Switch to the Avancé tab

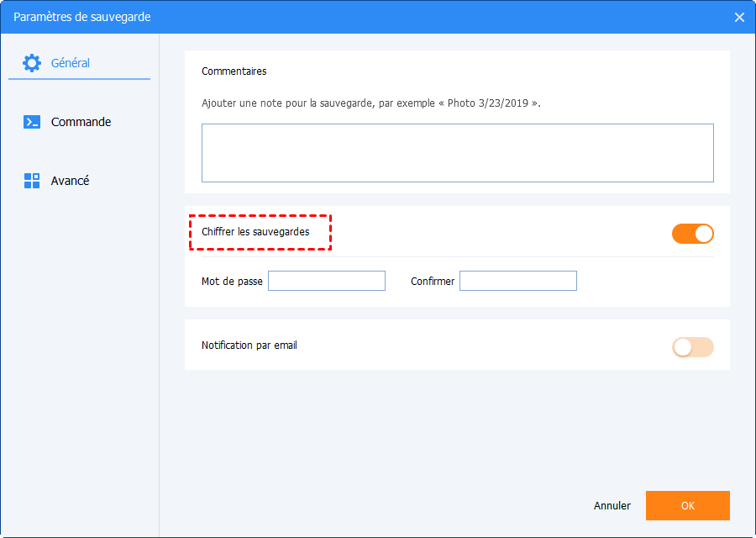[80, 181]
